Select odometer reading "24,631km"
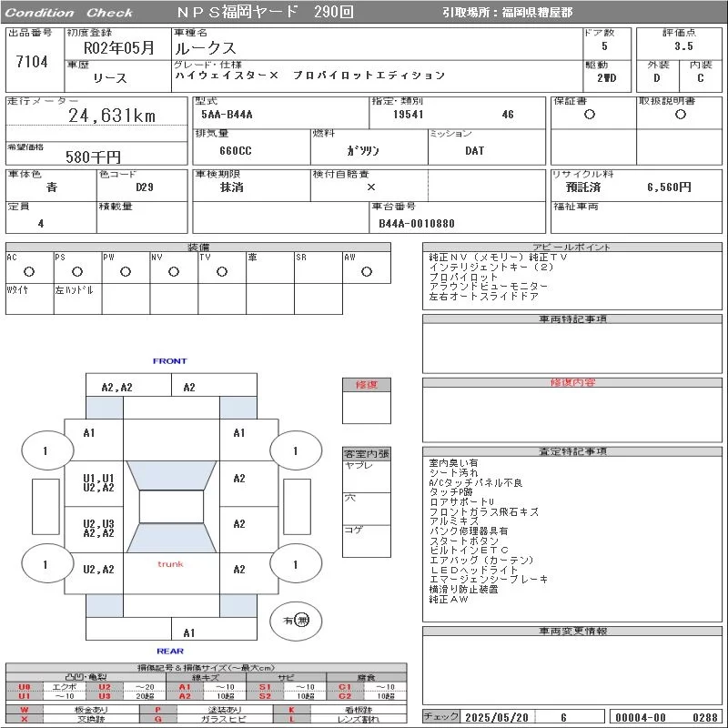Viewport: 728px width, 728px height. [112, 116]
